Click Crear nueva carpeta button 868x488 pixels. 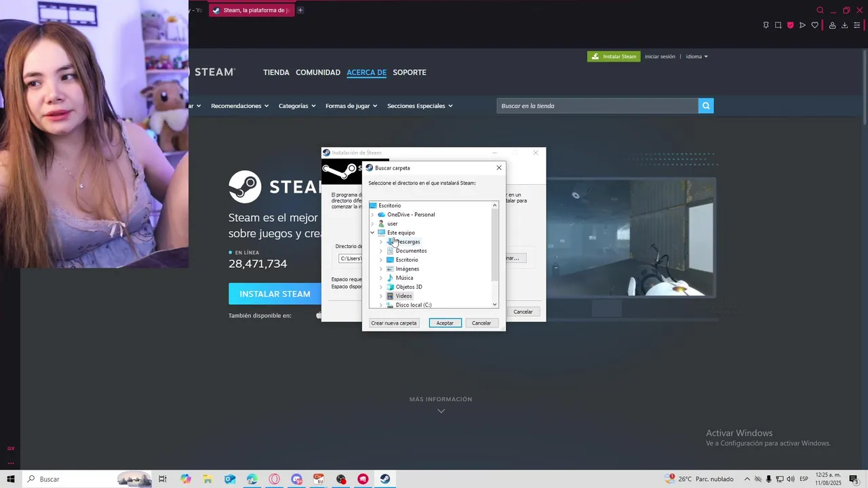[x=394, y=323]
